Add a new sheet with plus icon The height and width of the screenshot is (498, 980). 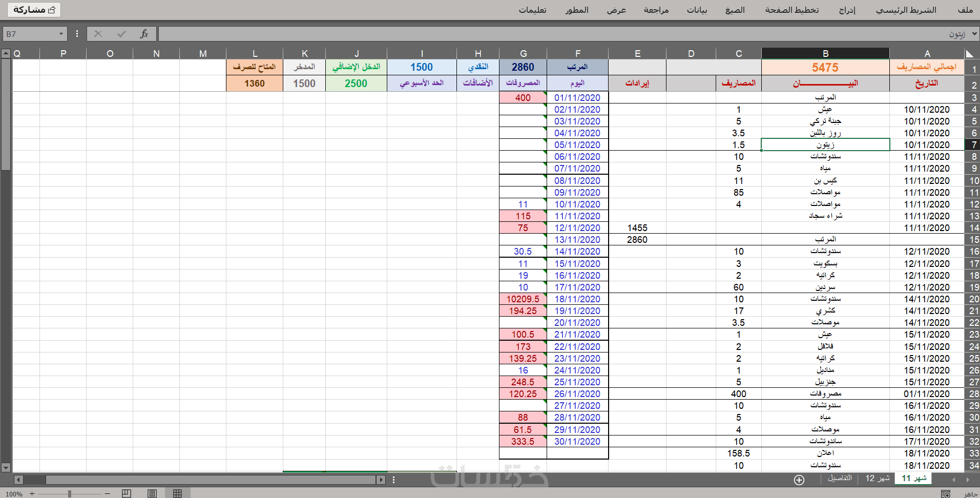click(799, 480)
